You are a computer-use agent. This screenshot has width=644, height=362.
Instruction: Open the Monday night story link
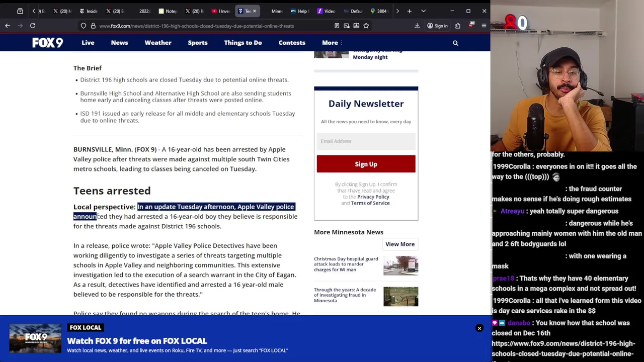click(377, 54)
